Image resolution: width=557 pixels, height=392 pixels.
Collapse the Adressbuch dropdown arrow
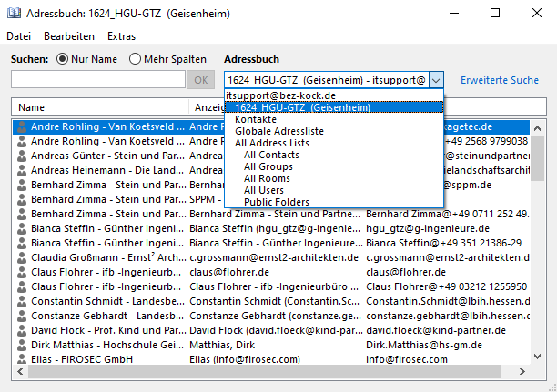[x=436, y=80]
